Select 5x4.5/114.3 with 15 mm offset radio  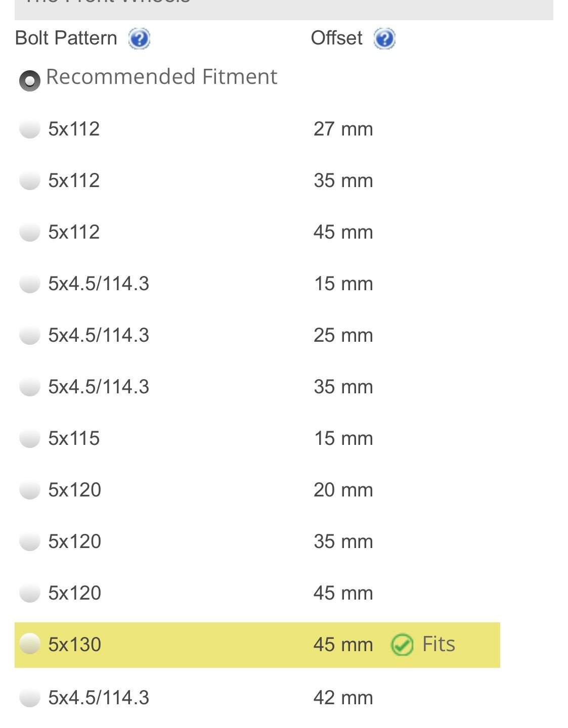click(x=30, y=284)
